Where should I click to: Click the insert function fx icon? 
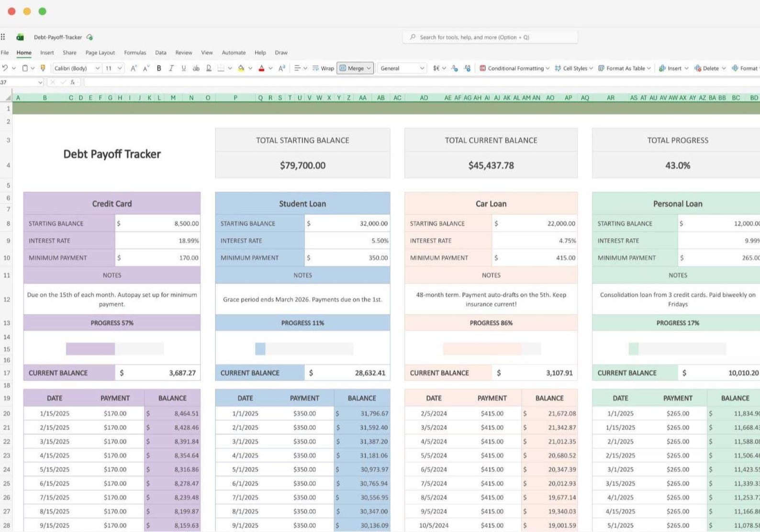tap(72, 82)
